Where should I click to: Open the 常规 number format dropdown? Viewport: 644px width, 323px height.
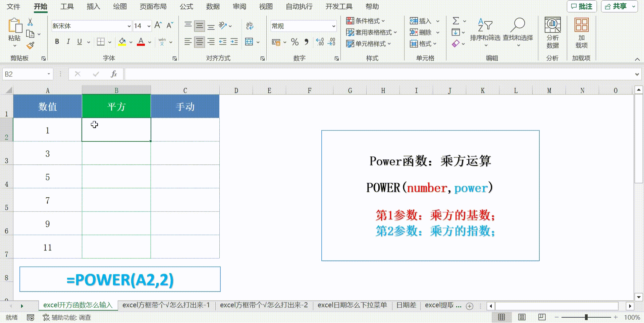(x=334, y=26)
